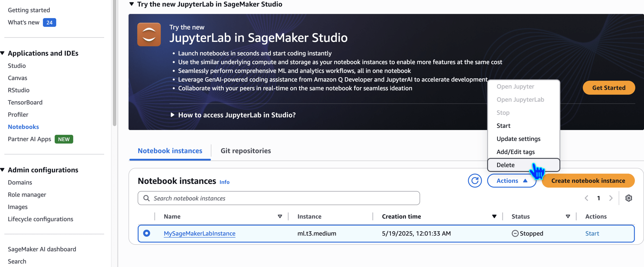Open Canvas in sidebar
644x267 pixels.
[18, 78]
